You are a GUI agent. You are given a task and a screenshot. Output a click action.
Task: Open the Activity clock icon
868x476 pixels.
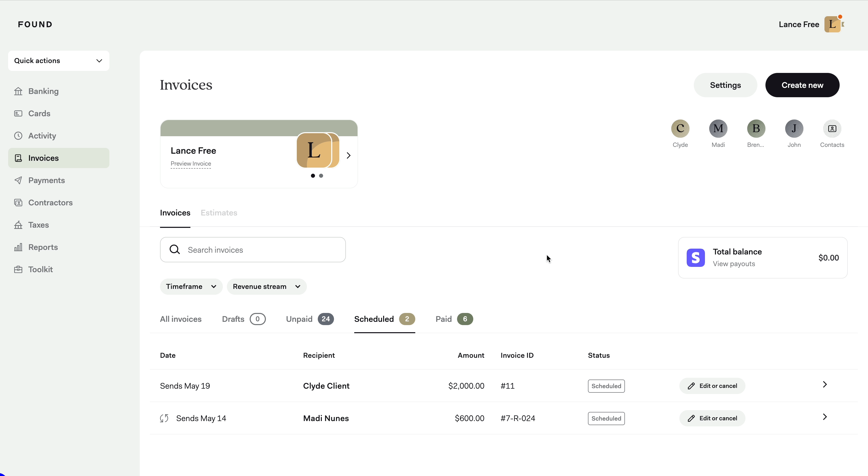coord(18,136)
